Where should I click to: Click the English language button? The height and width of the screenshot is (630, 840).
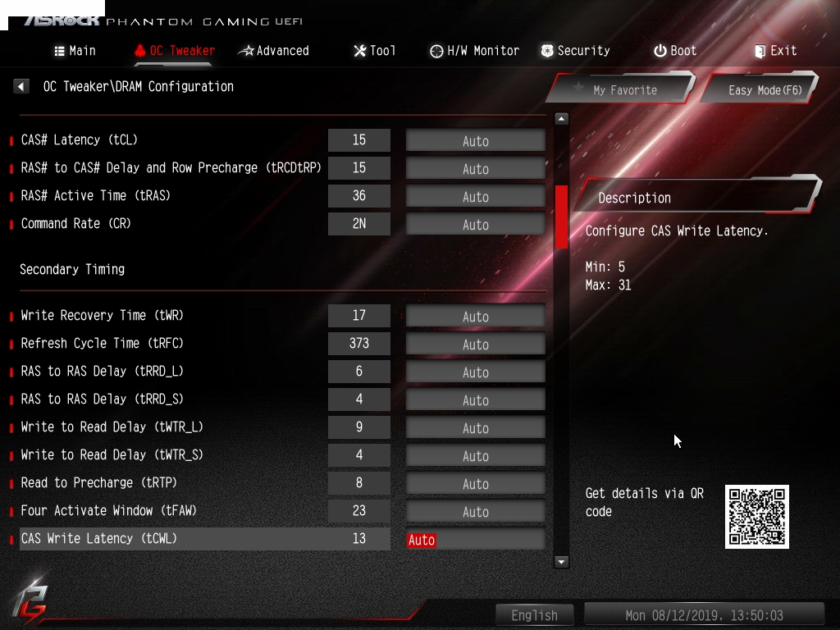(535, 615)
